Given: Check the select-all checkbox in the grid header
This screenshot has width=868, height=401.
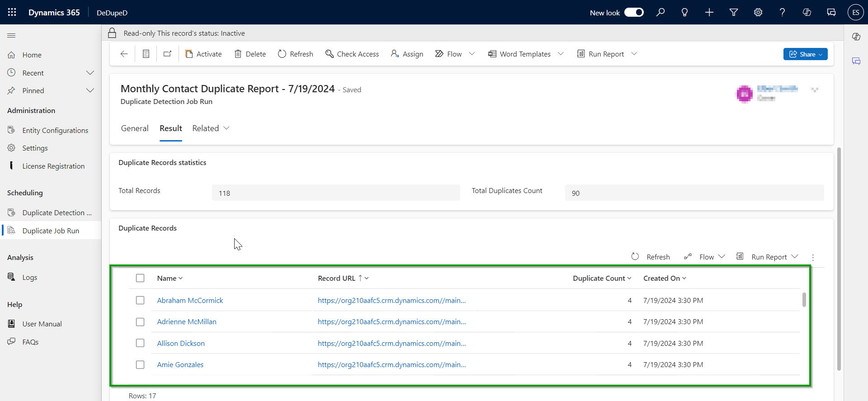Looking at the screenshot, I should click(x=140, y=278).
